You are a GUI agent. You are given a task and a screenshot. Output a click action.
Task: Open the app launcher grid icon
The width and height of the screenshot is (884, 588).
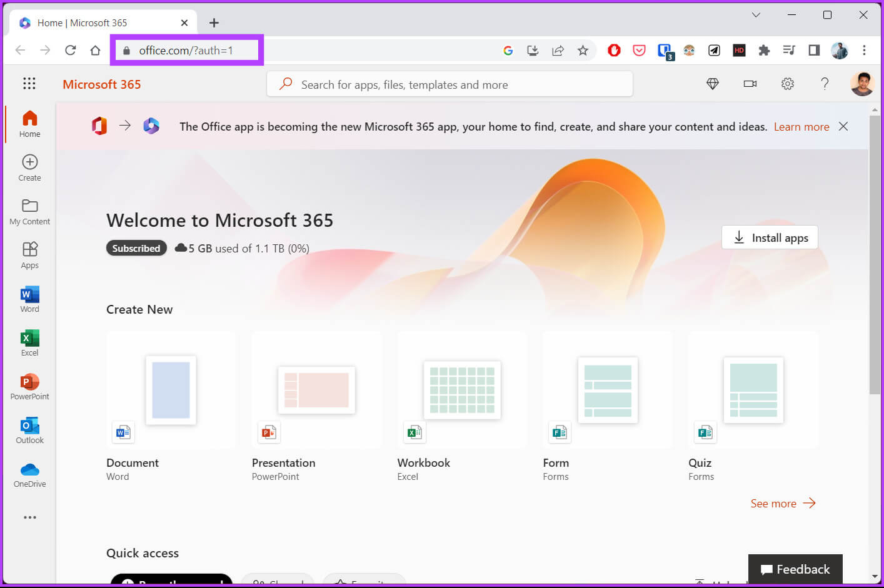[x=29, y=84]
